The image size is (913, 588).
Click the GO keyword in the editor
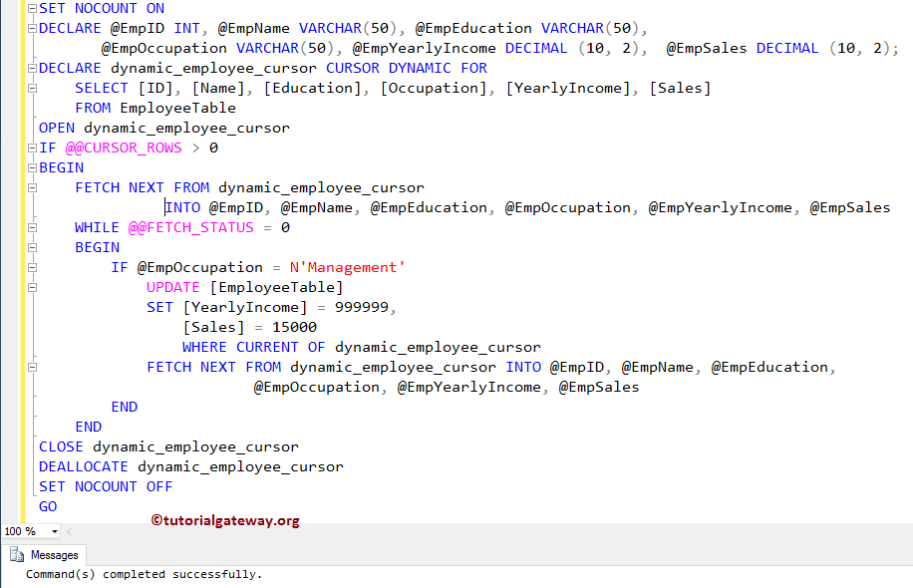[x=47, y=506]
